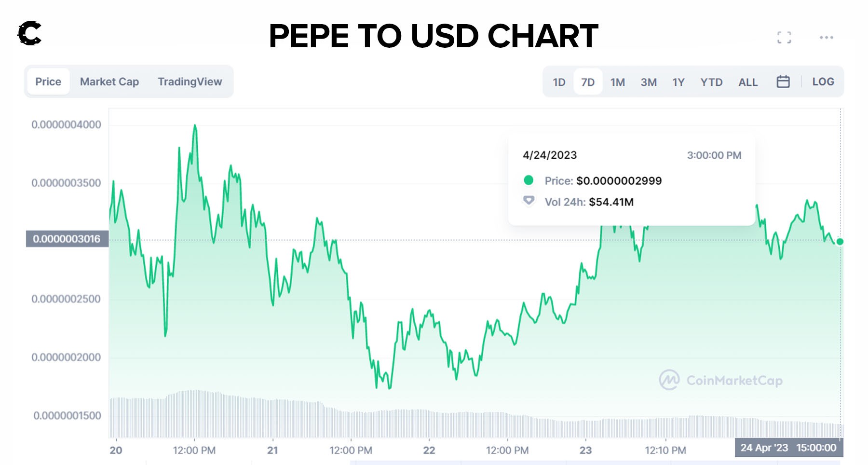The height and width of the screenshot is (465, 868).
Task: Click the fullscreen expand icon
Action: [x=784, y=38]
